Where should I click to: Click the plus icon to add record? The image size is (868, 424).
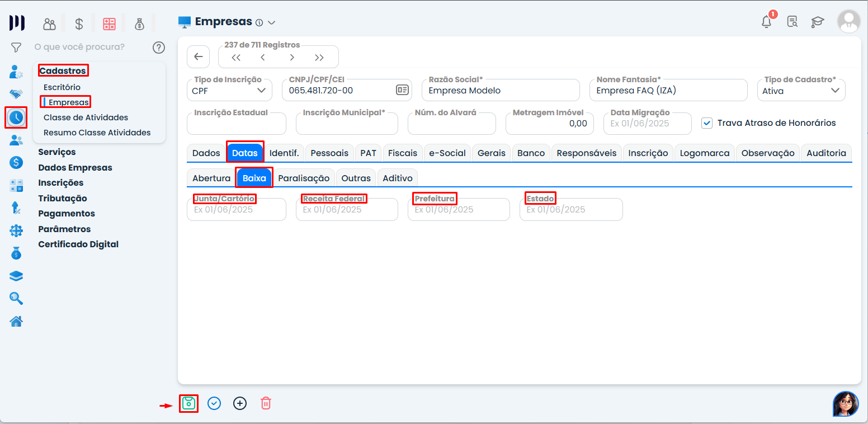(240, 403)
